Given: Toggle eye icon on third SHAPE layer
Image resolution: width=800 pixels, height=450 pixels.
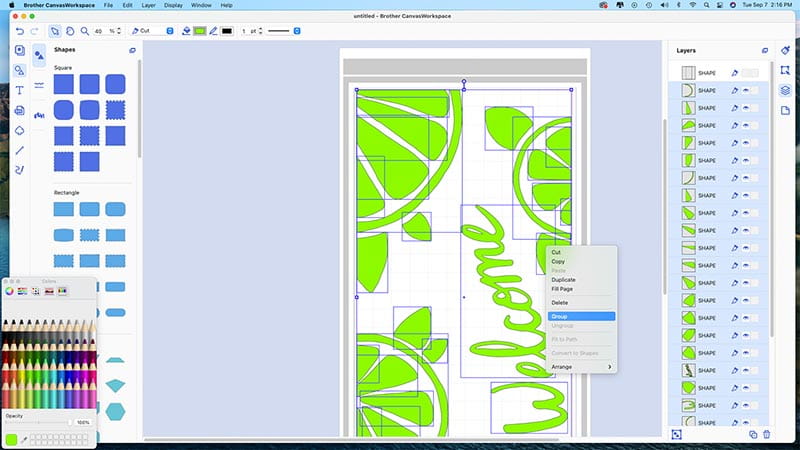Looking at the screenshot, I should point(745,108).
